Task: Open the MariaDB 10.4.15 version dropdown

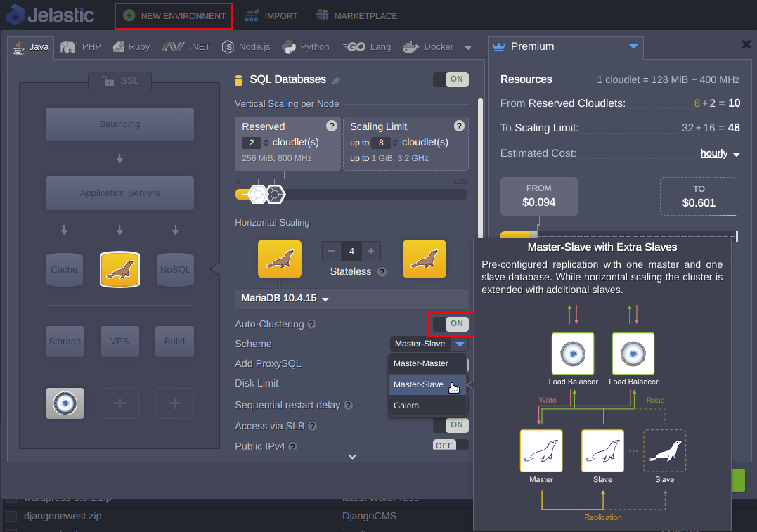Action: [x=285, y=299]
